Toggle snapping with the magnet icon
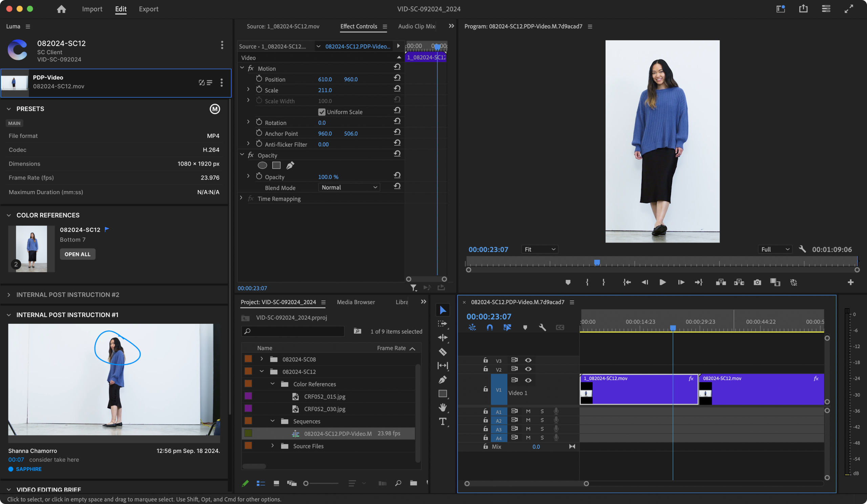The image size is (867, 504). click(x=490, y=328)
